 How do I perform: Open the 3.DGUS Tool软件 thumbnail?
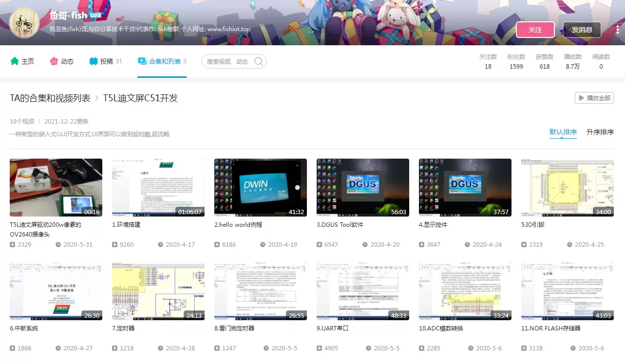coord(363,187)
